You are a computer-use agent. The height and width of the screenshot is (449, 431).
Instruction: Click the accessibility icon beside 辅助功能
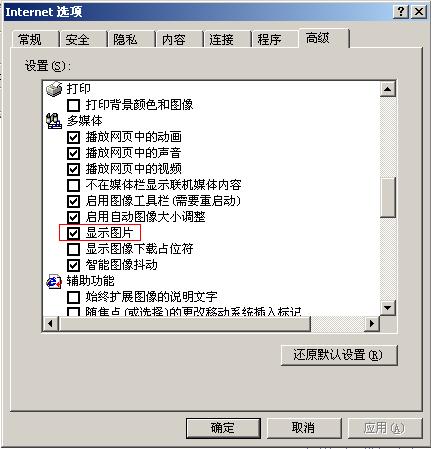click(x=54, y=281)
